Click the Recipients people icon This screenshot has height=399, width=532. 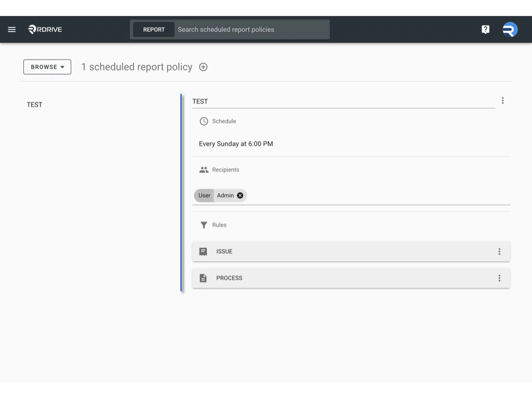click(x=203, y=169)
